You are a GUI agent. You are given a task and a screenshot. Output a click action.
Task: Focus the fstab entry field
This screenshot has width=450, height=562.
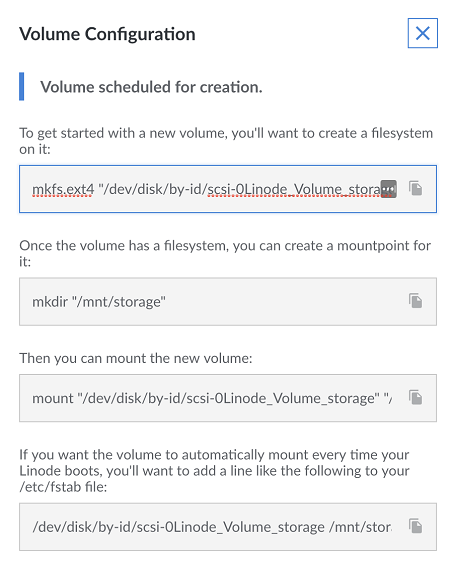(228, 527)
